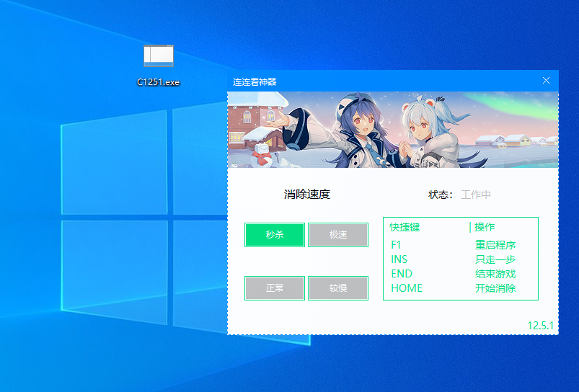Image resolution: width=579 pixels, height=392 pixels.
Task: Click the 开始消除 action text
Action: [495, 288]
